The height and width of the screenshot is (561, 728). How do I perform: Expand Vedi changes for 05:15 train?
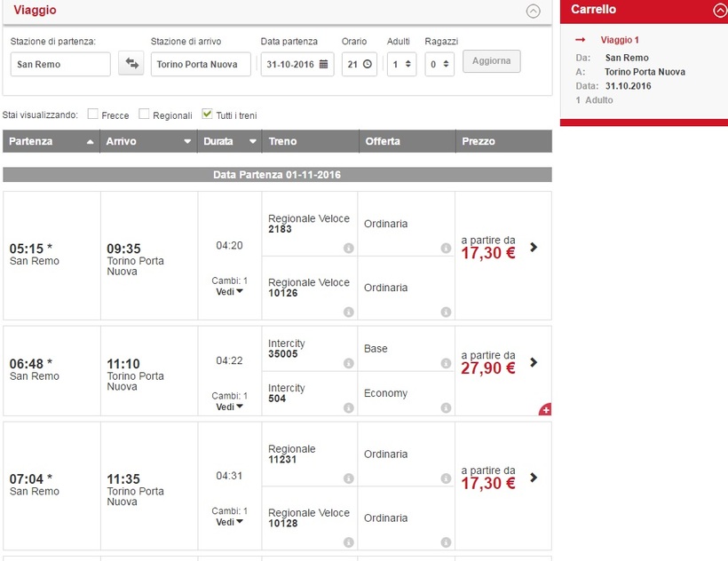tap(230, 292)
